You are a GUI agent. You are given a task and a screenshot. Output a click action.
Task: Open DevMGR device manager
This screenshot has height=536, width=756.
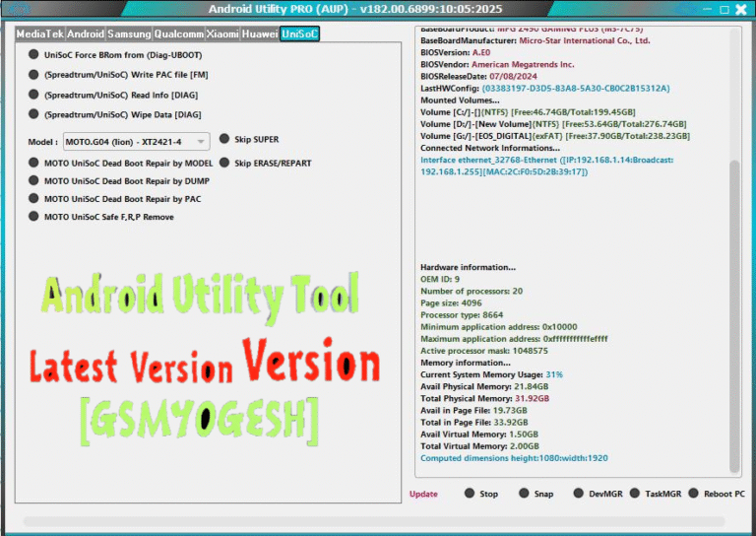tap(579, 494)
